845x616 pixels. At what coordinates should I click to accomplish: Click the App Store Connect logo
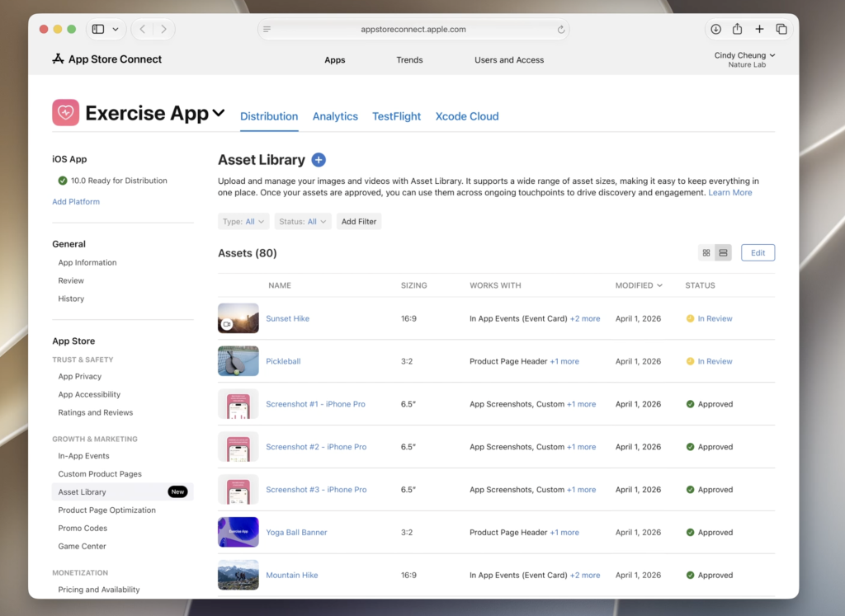click(x=106, y=59)
